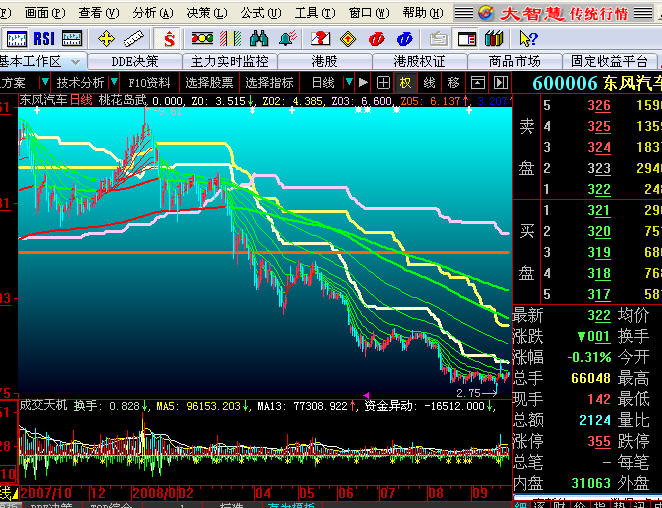Open the binoculars search tool
The height and width of the screenshot is (508, 662).
point(259,39)
